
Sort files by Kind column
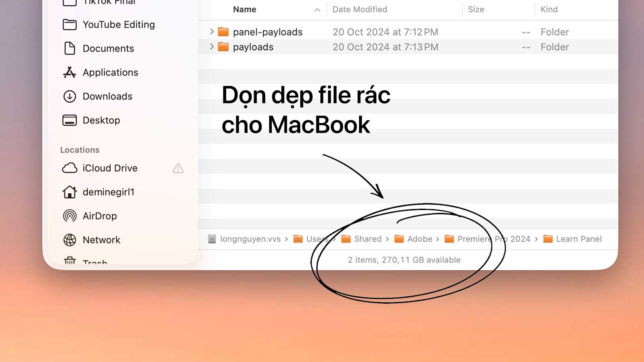549,10
